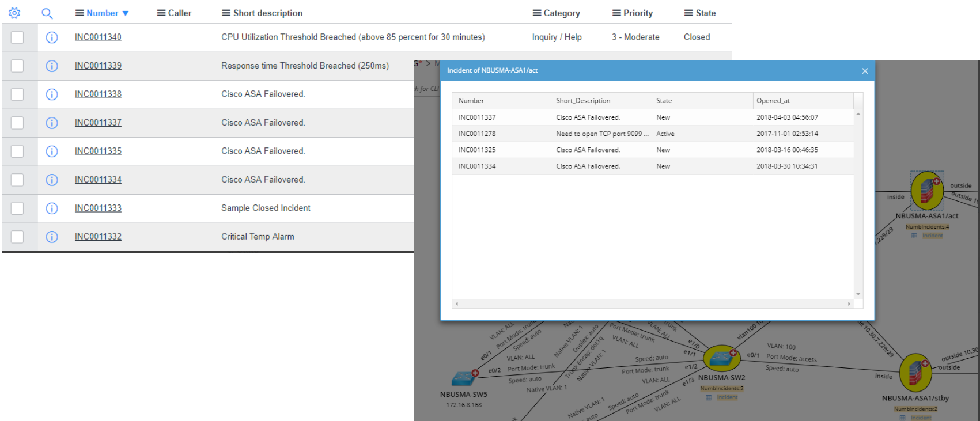
Task: Click the Incident label under NBUSMA-SW2
Action: 727,397
